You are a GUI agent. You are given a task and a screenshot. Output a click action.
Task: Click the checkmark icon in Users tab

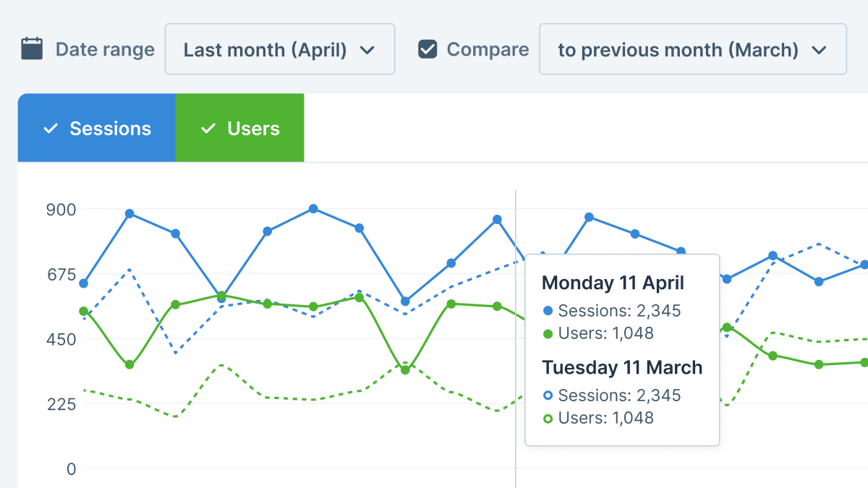pyautogui.click(x=208, y=129)
